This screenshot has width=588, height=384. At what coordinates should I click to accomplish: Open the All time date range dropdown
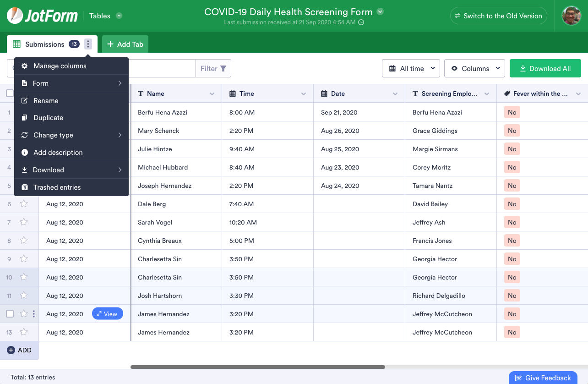point(411,68)
